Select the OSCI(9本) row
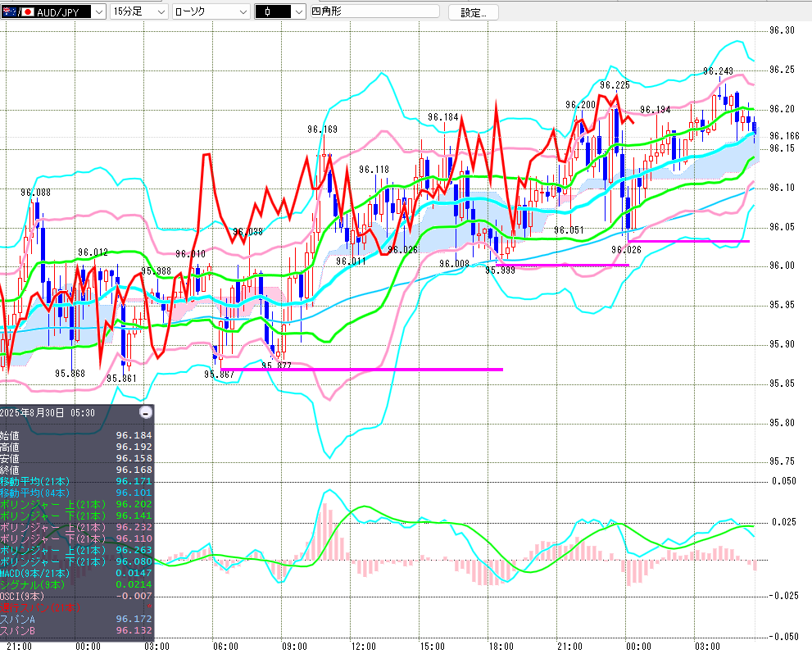 (77, 596)
